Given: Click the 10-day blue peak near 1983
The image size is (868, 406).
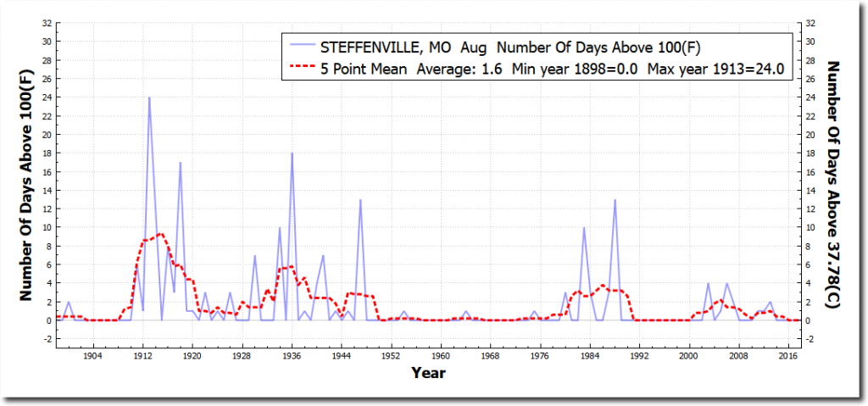Looking at the screenshot, I should point(584,228).
